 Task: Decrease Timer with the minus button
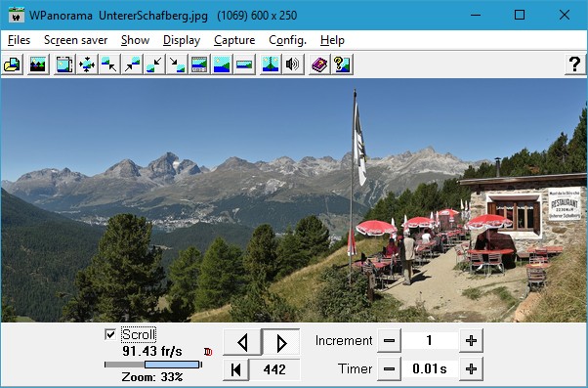click(389, 368)
